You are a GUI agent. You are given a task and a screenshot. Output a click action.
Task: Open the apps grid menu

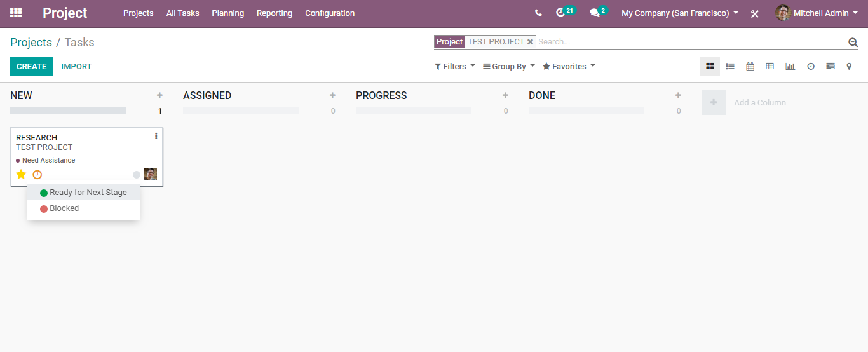tap(16, 13)
